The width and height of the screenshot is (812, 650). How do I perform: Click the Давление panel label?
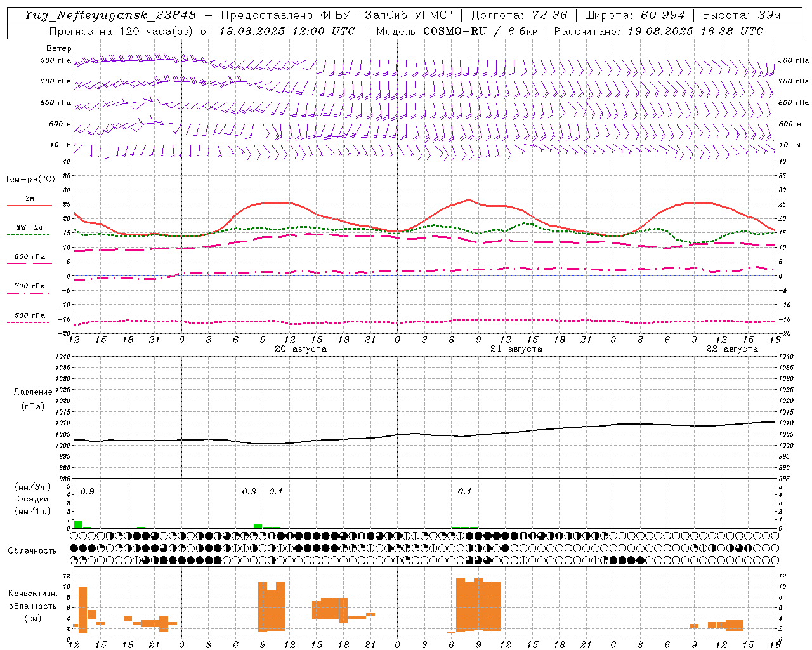[x=33, y=392]
